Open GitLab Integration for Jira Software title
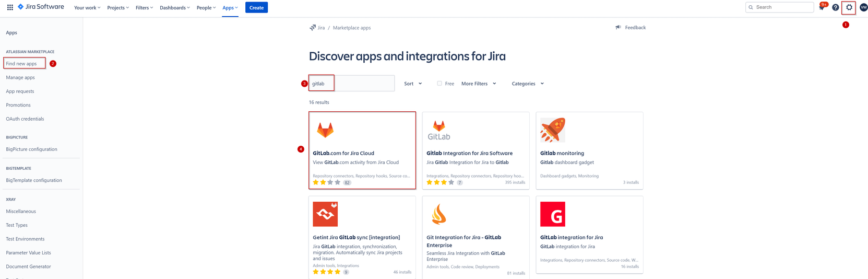Screen dimensions: 868x279 (x=469, y=153)
